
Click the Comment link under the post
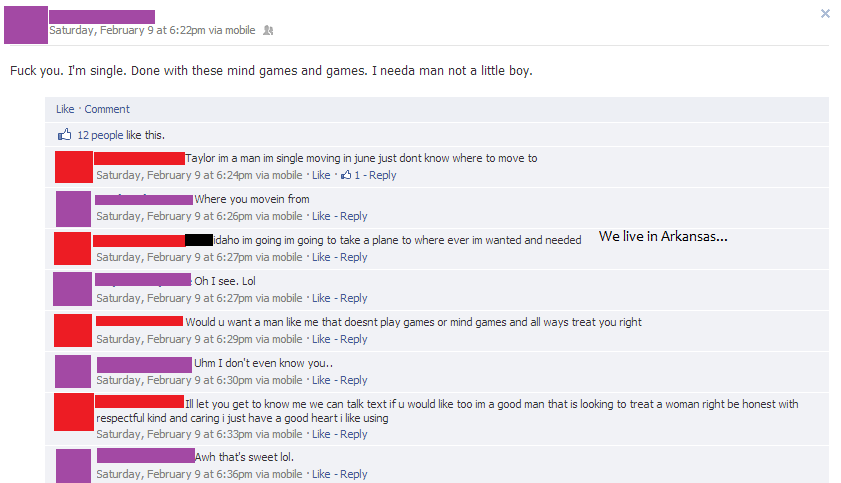pyautogui.click(x=107, y=109)
